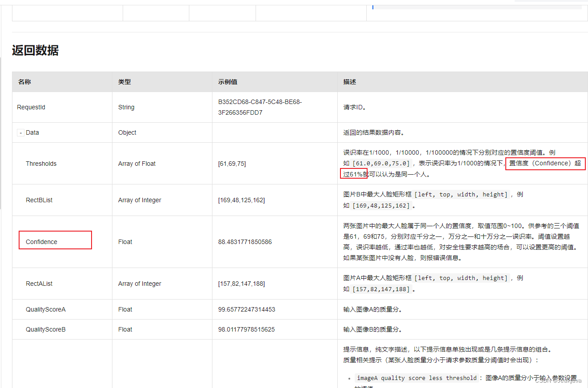Click the 返回数据 section heading
The width and height of the screenshot is (588, 388).
36,50
